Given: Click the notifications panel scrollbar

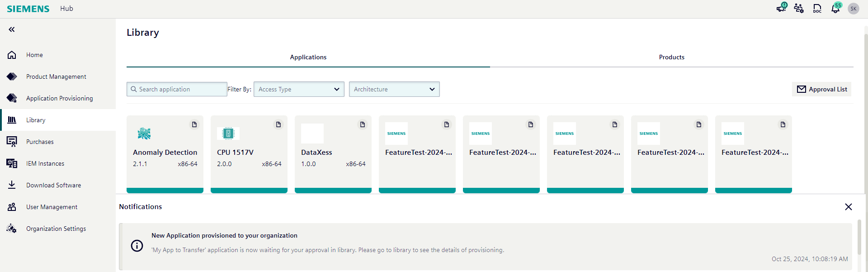Looking at the screenshot, I should pos(859,238).
